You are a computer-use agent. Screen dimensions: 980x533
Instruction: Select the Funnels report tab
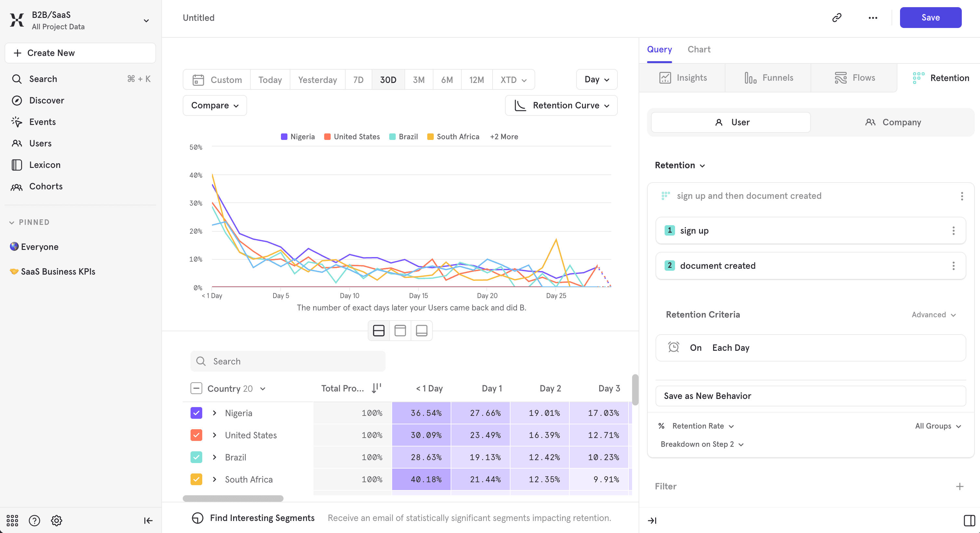(768, 78)
